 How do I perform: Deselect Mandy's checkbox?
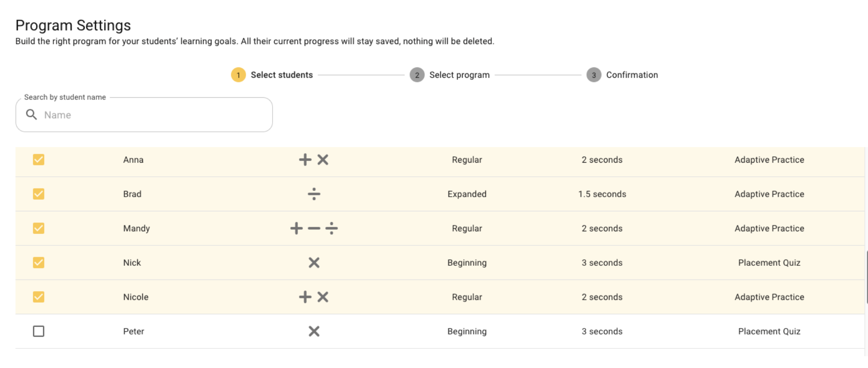[39, 229]
